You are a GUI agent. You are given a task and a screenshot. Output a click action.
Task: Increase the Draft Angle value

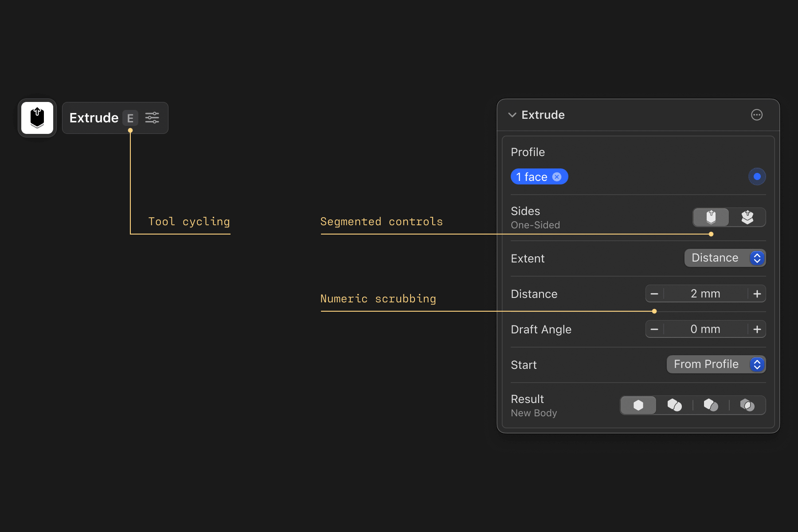[x=757, y=329]
